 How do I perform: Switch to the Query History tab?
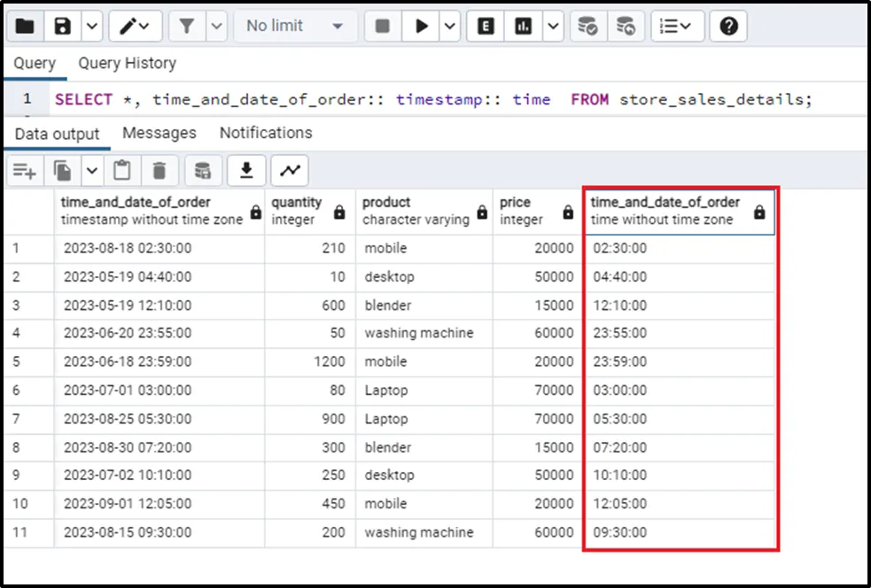point(127,64)
